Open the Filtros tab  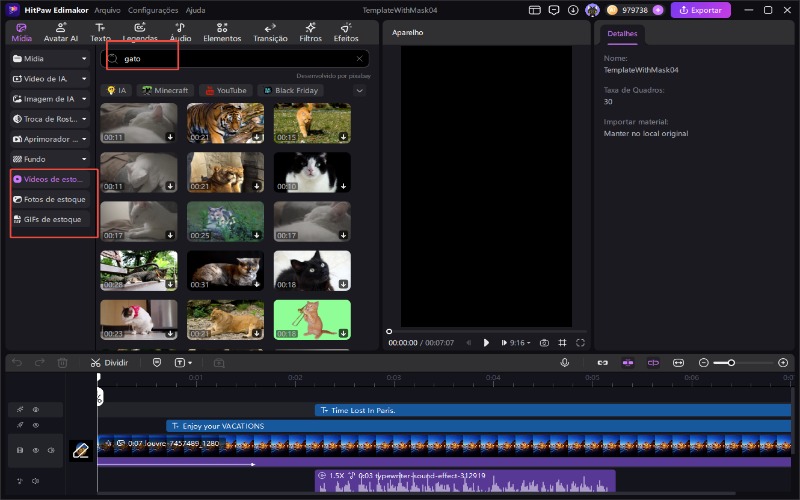pyautogui.click(x=310, y=32)
